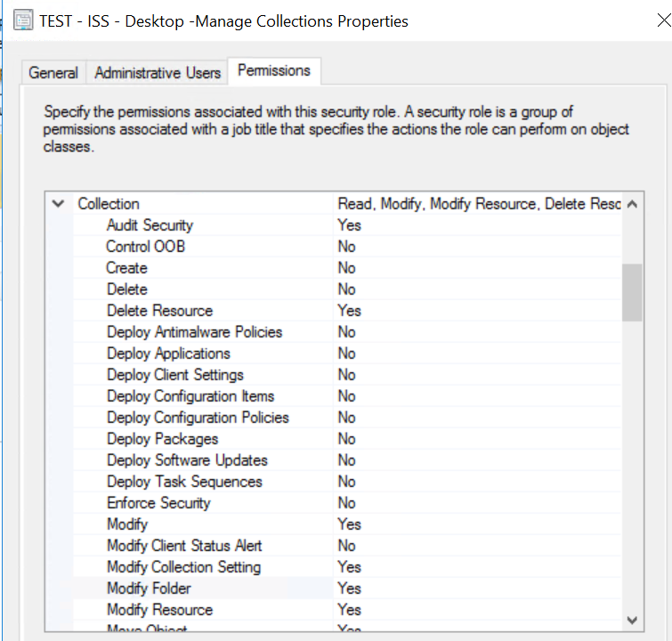
Task: Select Deploy Configuration Items row
Action: (x=347, y=396)
